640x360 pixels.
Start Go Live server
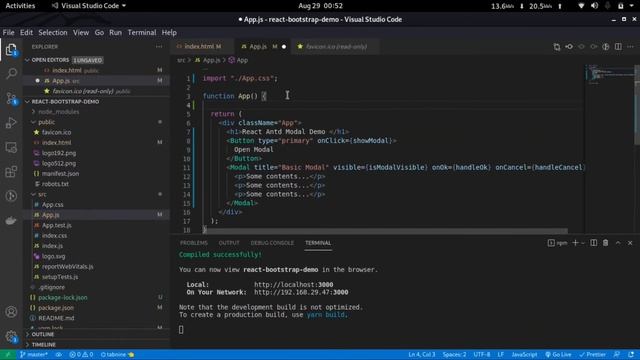(x=558, y=354)
